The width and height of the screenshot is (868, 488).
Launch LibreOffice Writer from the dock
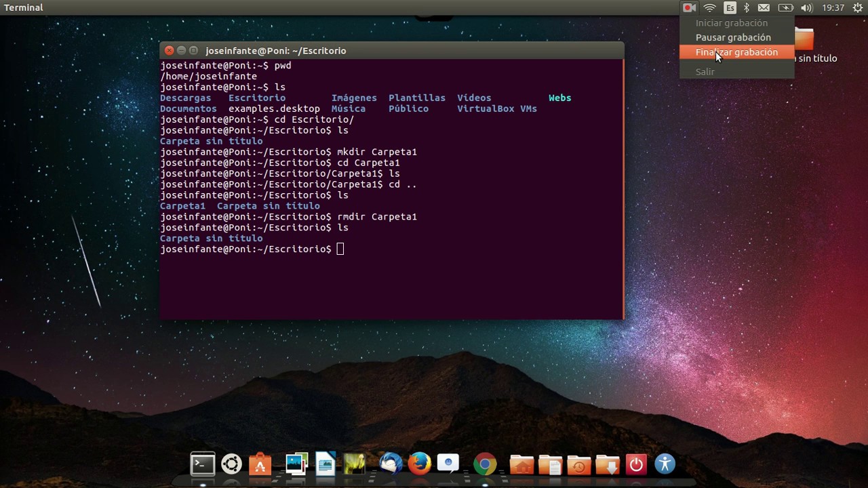[325, 464]
